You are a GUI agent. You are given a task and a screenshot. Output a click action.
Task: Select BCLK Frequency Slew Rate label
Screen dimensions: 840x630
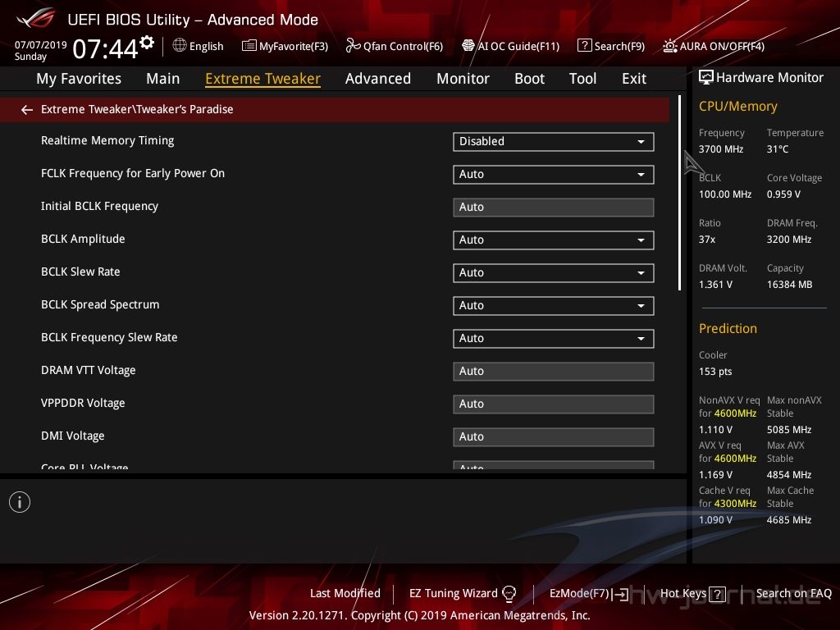[x=109, y=337]
